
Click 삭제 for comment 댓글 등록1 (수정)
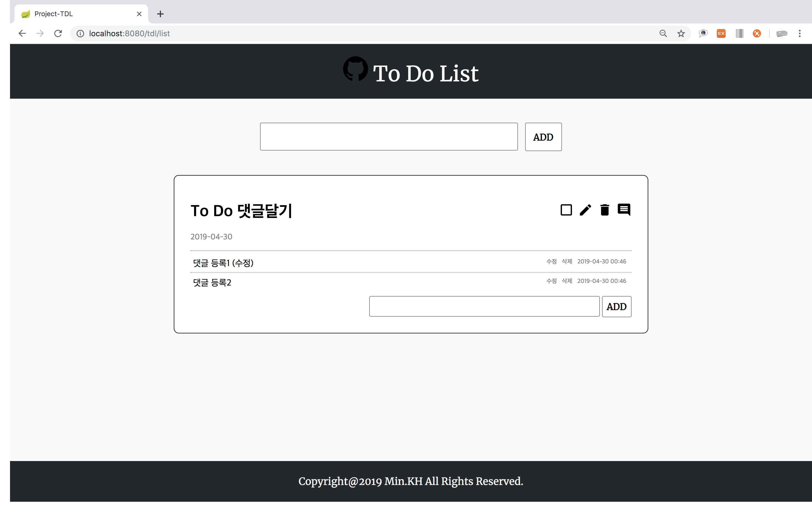click(567, 261)
